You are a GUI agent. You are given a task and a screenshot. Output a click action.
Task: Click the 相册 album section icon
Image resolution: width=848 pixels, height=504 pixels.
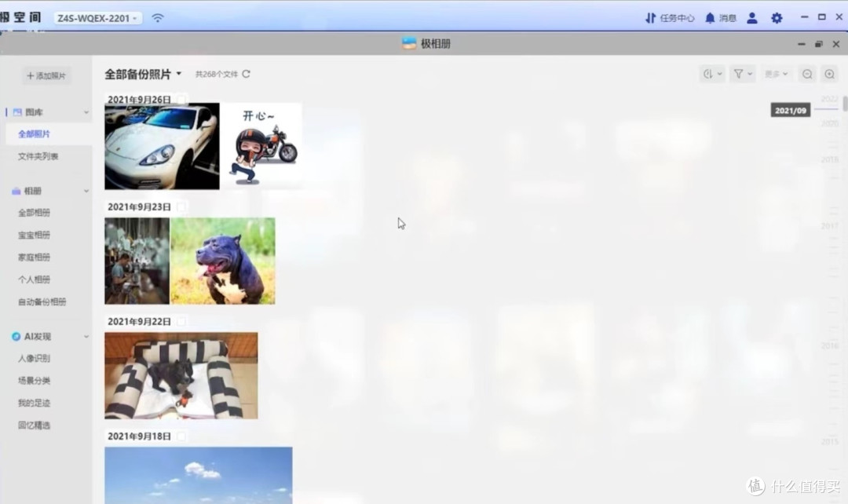[x=16, y=191]
